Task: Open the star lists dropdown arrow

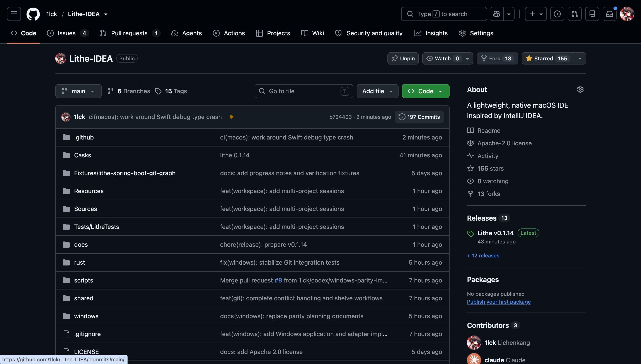Action: pyautogui.click(x=580, y=58)
